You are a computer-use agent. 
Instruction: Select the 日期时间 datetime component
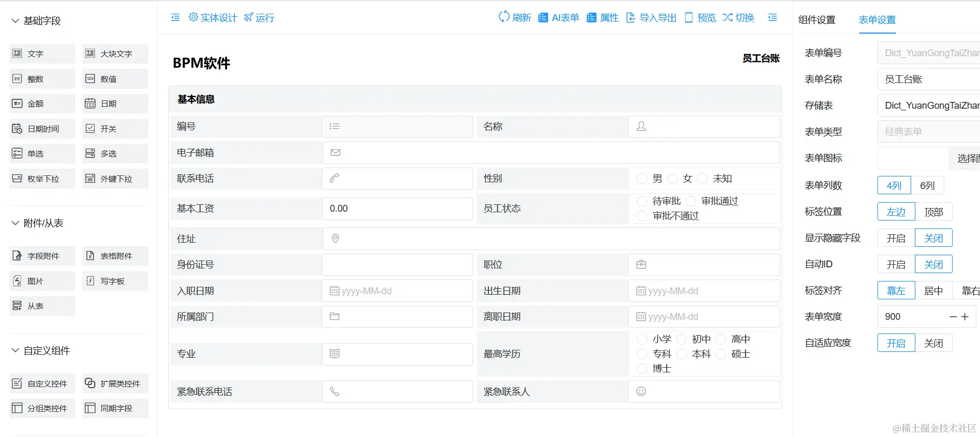click(x=42, y=129)
